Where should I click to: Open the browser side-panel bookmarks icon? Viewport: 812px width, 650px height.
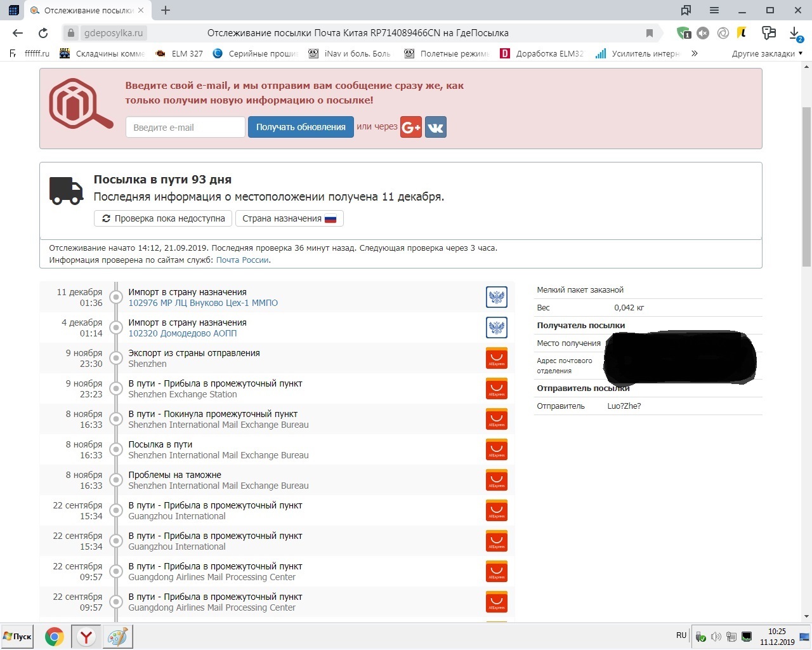point(686,10)
